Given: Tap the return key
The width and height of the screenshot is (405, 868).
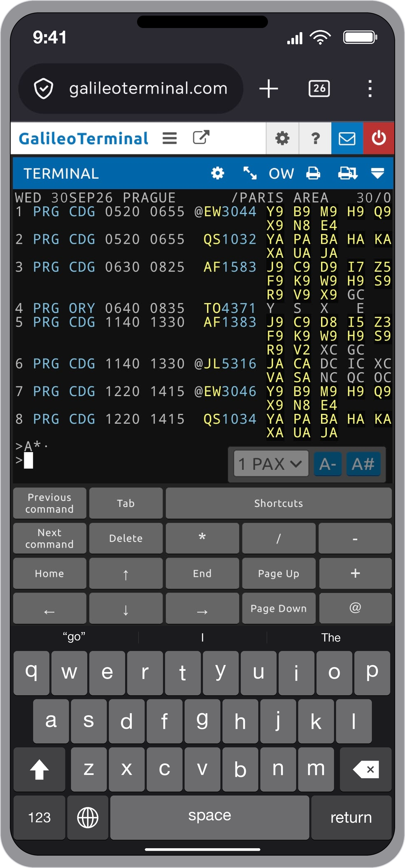Looking at the screenshot, I should pyautogui.click(x=351, y=817).
